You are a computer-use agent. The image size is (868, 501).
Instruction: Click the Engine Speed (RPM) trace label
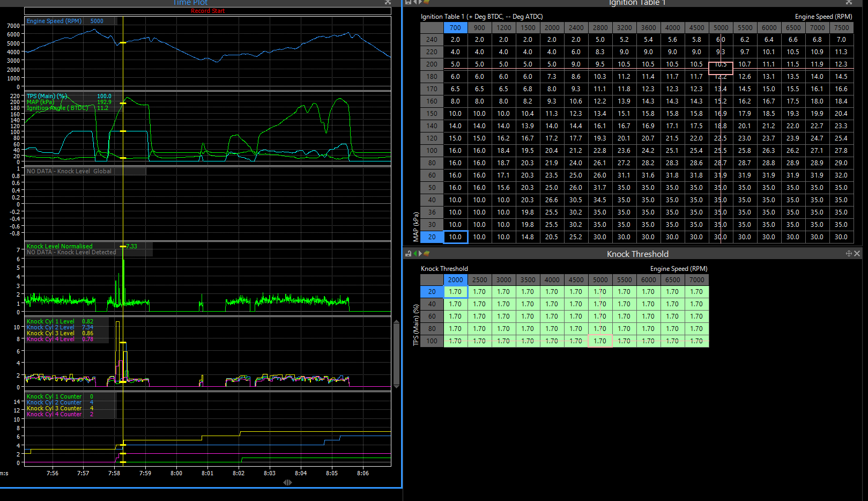(54, 21)
